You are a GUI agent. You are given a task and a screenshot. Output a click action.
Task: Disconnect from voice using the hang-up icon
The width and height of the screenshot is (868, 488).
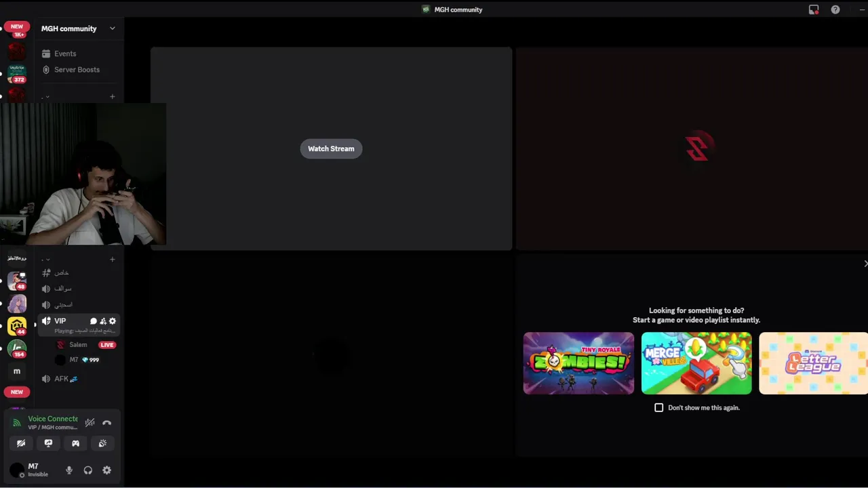click(106, 423)
